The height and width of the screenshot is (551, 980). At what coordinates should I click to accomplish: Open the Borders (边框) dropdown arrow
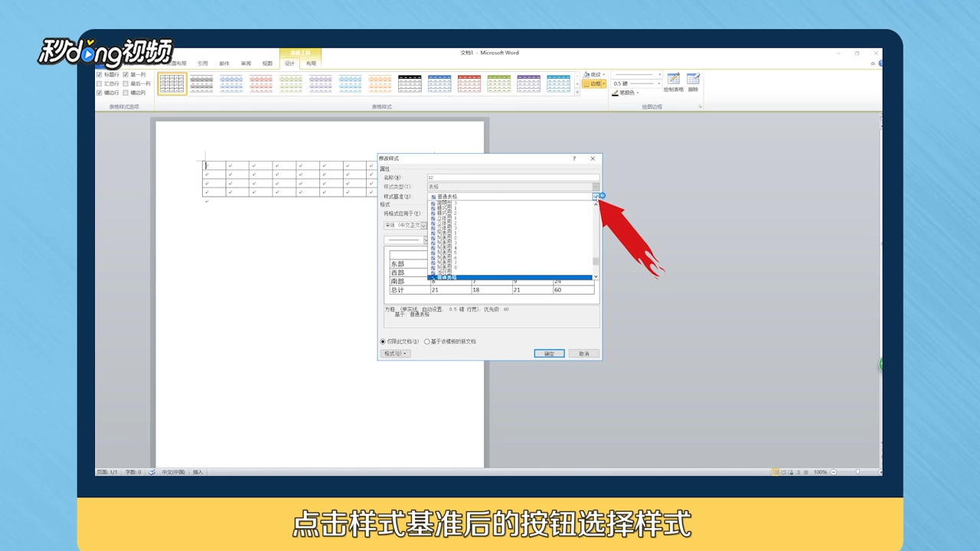coord(604,83)
